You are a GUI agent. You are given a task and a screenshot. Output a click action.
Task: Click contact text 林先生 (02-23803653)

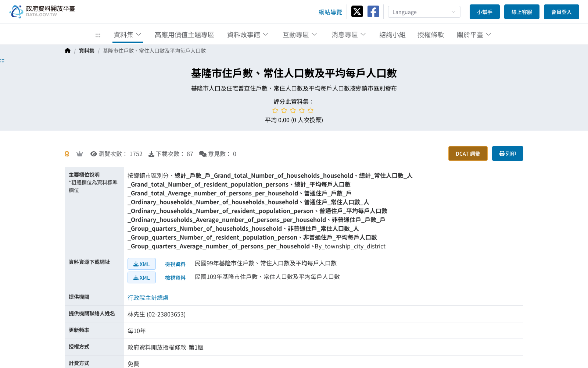[x=157, y=314]
